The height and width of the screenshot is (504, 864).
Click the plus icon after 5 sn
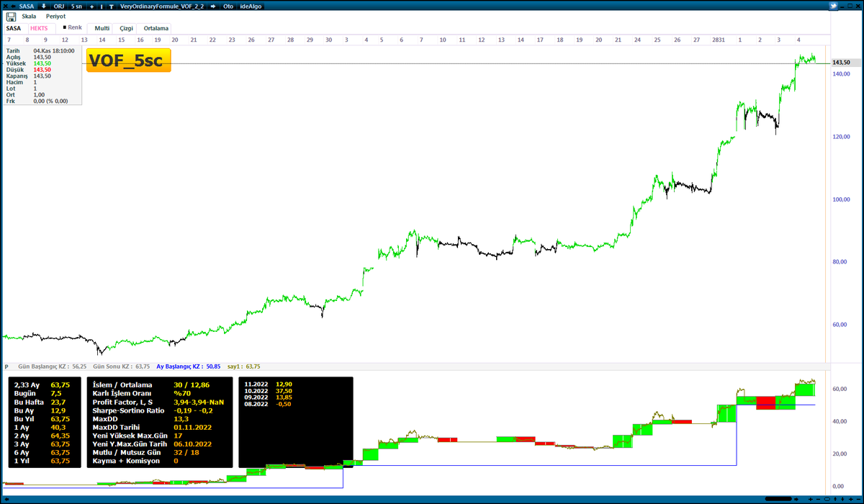91,6
